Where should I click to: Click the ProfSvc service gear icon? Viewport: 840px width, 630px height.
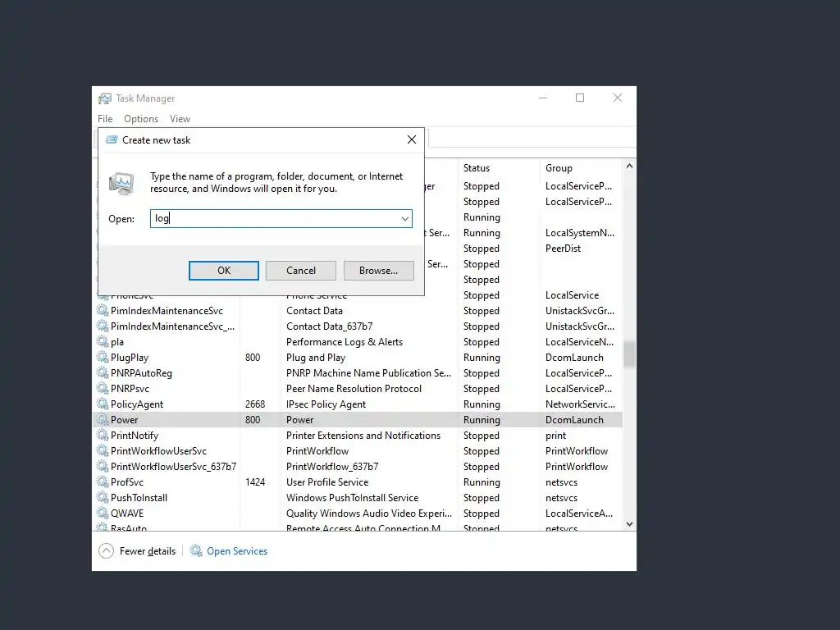(103, 482)
